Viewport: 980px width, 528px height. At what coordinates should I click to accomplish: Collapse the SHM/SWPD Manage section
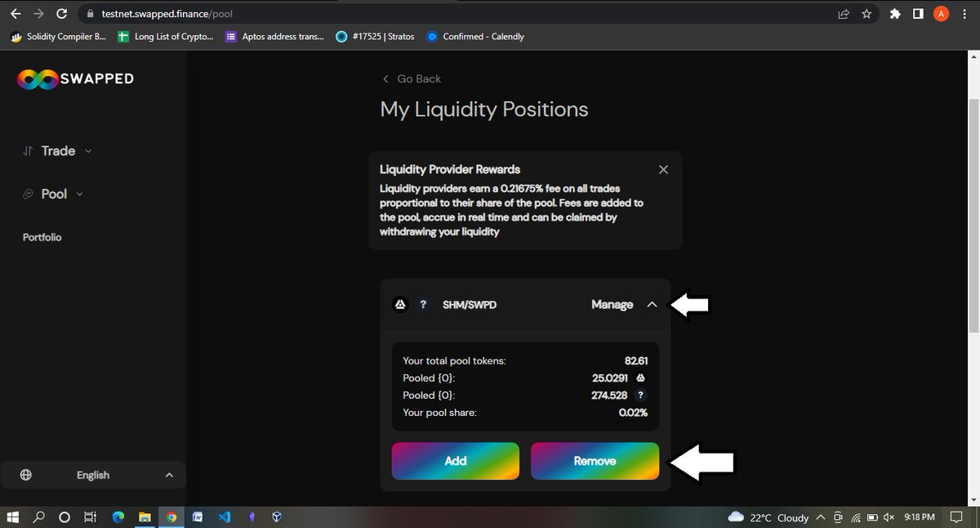(x=624, y=304)
